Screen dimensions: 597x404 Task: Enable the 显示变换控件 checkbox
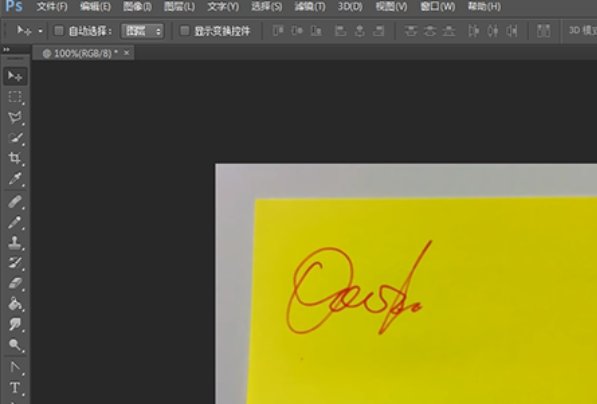click(x=185, y=30)
